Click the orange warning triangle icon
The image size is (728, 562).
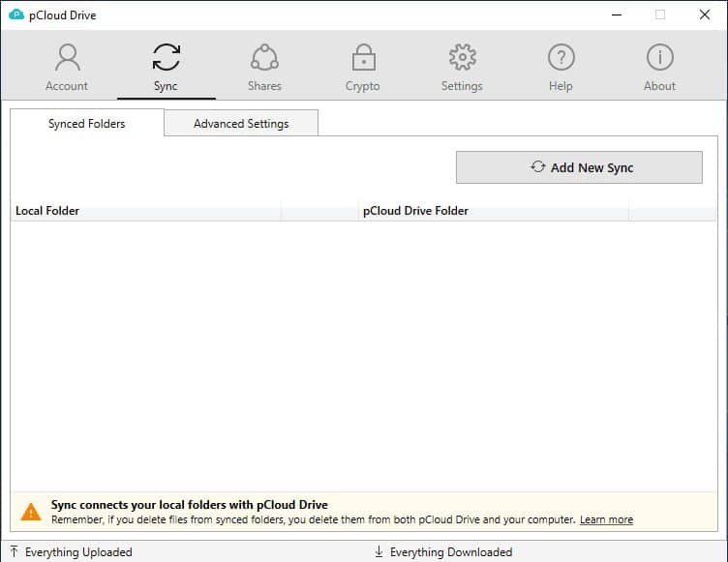click(31, 512)
